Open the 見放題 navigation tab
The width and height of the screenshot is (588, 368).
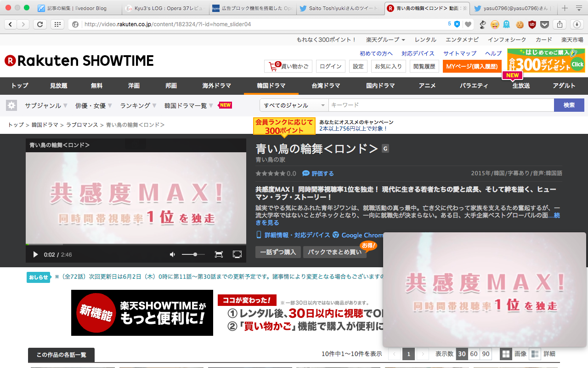click(x=59, y=86)
